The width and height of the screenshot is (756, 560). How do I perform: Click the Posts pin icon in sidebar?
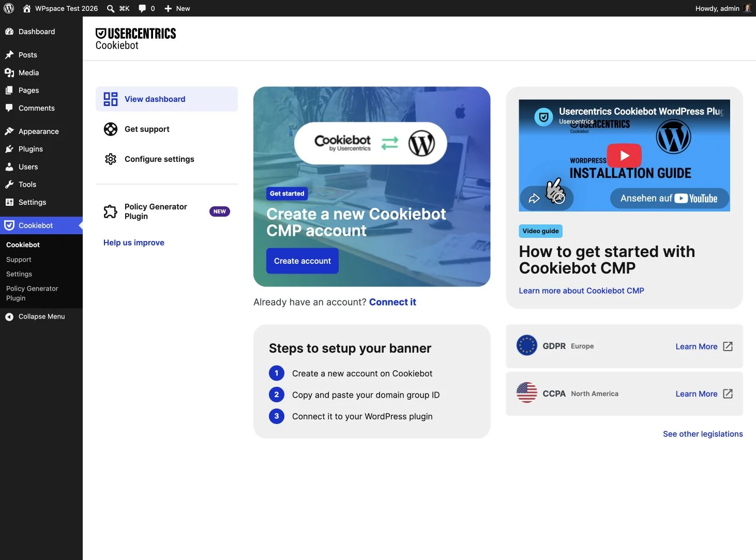click(x=9, y=55)
